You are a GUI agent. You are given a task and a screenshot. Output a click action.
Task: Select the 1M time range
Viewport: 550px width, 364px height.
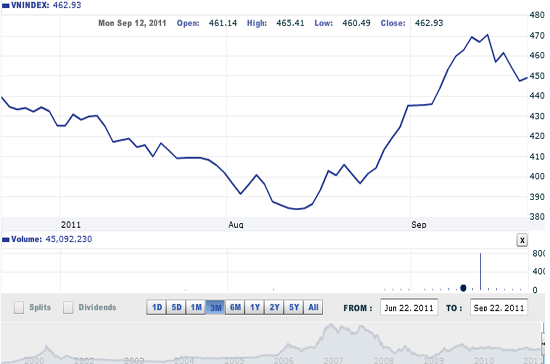coord(196,308)
